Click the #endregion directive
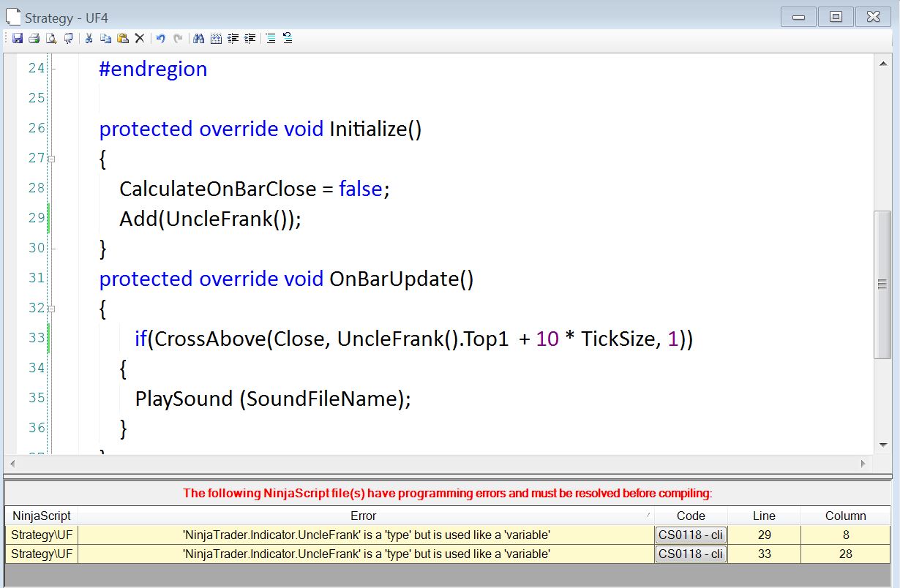Viewport: 900px width, 588px height. [x=153, y=69]
